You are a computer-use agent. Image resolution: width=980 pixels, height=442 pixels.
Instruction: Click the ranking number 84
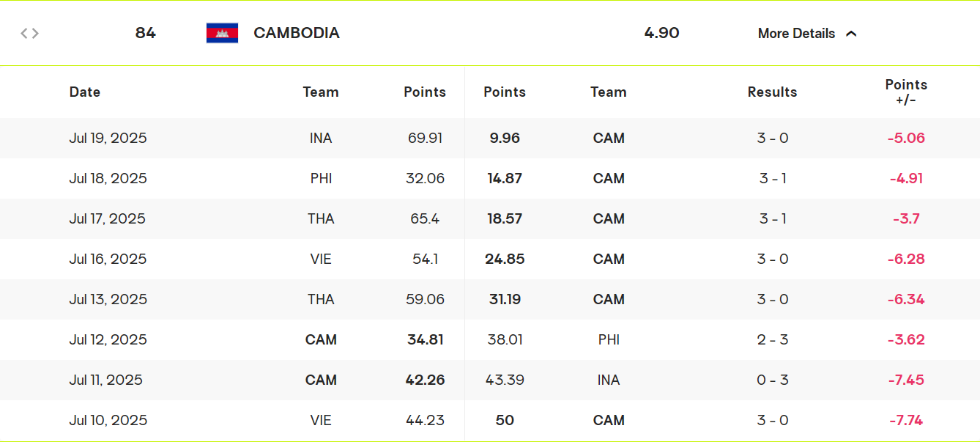pos(146,33)
